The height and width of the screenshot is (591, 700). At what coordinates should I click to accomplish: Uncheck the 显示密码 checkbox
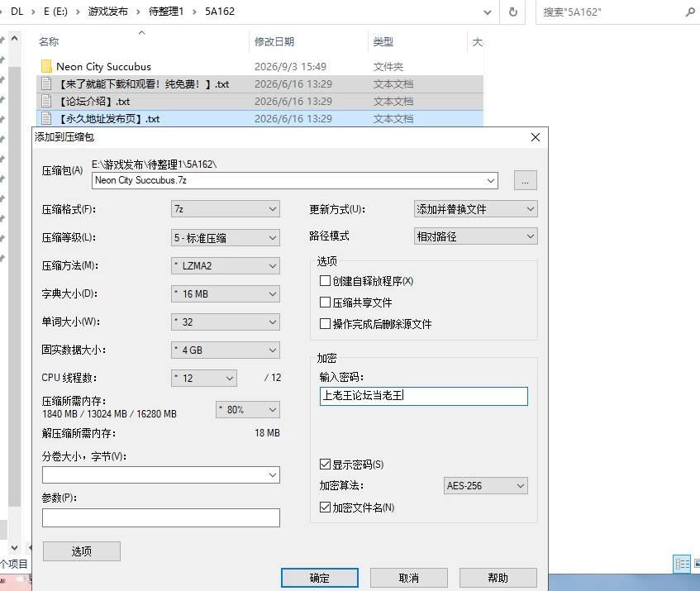[x=325, y=465]
